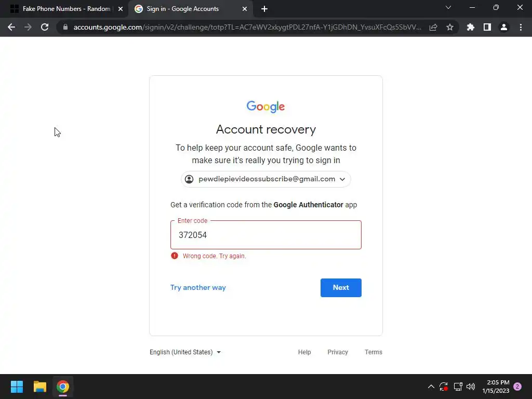
Task: Open Chrome three-dot menu
Action: (521, 27)
